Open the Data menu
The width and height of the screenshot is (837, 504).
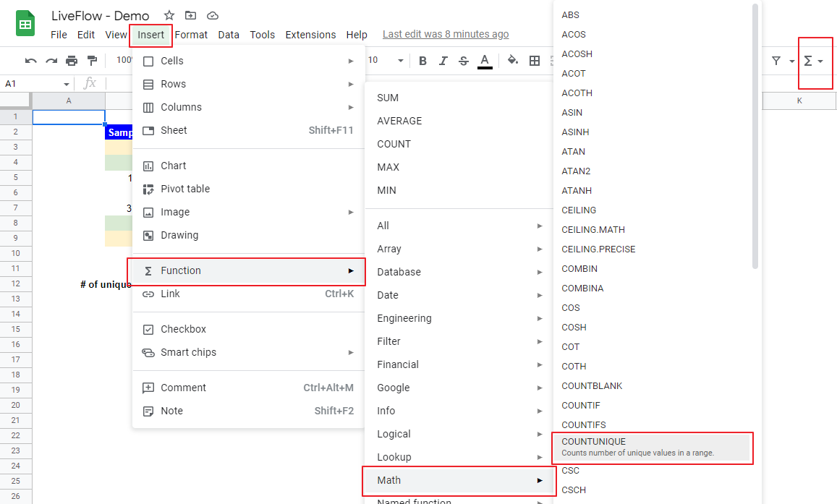229,35
